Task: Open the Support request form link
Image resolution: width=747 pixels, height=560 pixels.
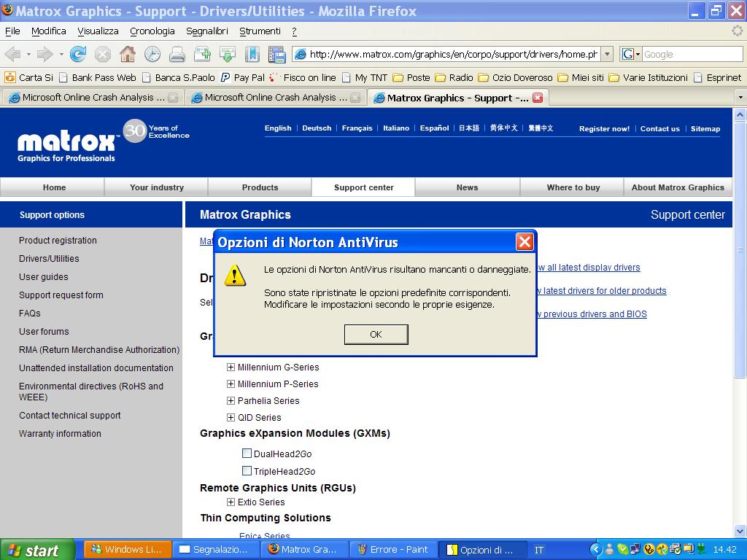Action: pos(61,295)
